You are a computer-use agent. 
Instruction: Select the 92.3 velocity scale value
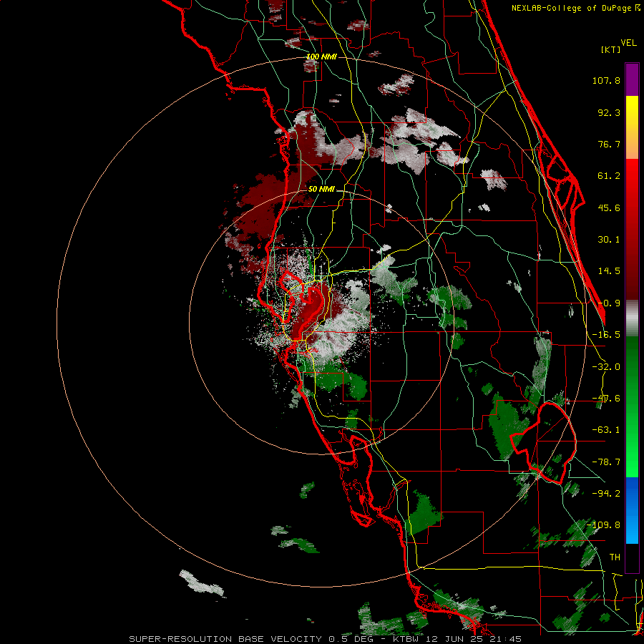(x=609, y=112)
